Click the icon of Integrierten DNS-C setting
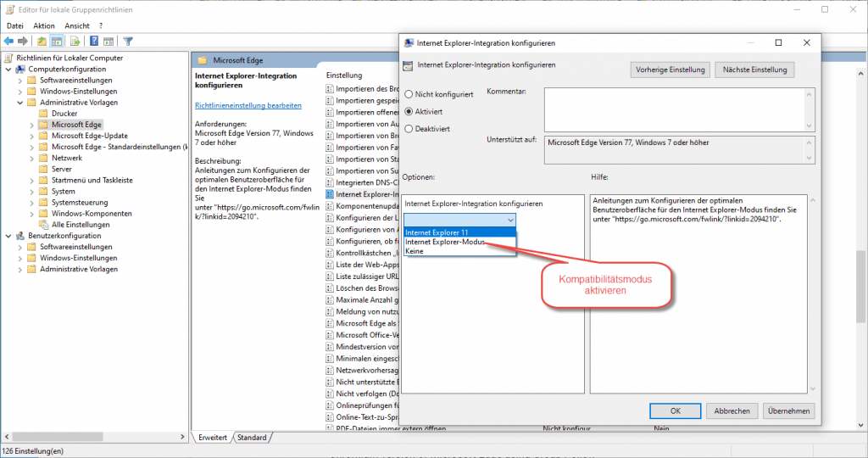The width and height of the screenshot is (868, 458). click(x=330, y=182)
